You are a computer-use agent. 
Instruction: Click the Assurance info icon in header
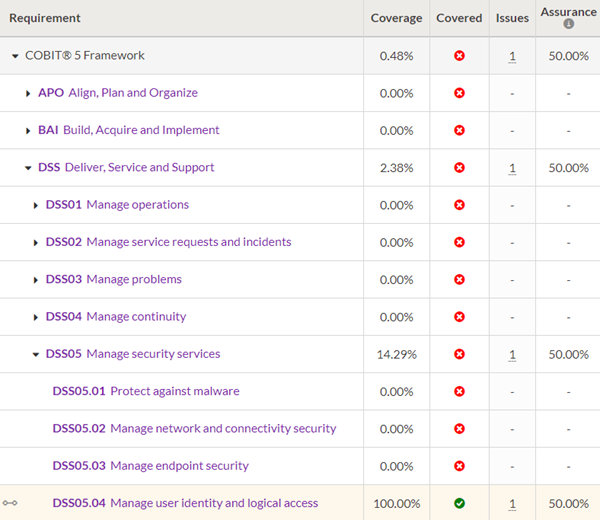[568, 24]
